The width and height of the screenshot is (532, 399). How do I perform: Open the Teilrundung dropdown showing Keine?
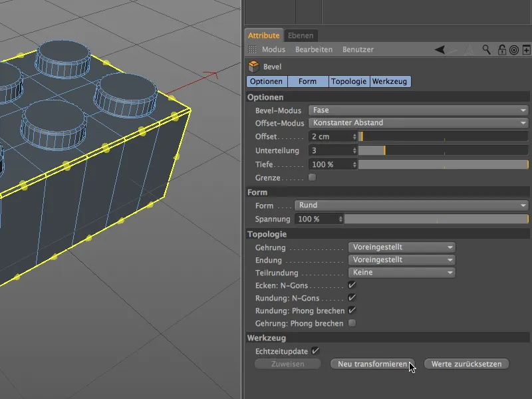(x=402, y=273)
